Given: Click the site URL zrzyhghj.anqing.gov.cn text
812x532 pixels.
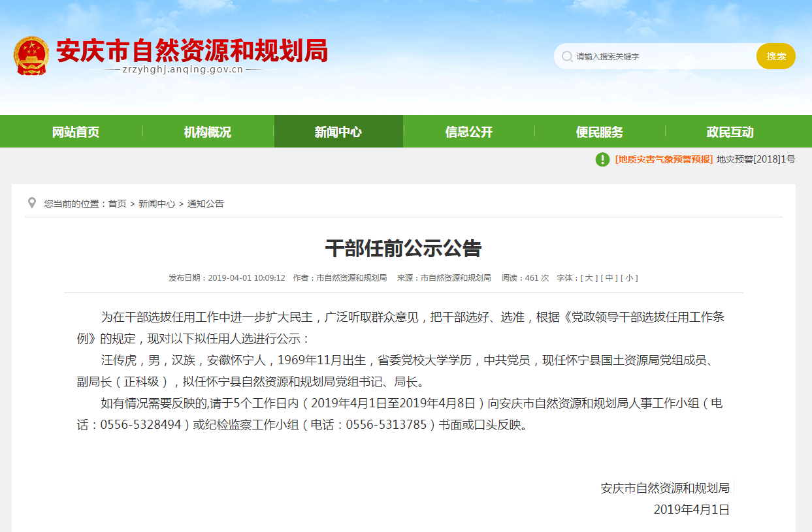Looking at the screenshot, I should (x=183, y=69).
